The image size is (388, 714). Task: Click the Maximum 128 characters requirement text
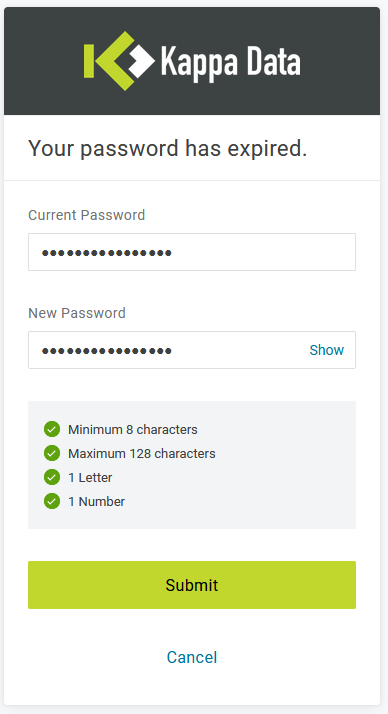tap(142, 454)
